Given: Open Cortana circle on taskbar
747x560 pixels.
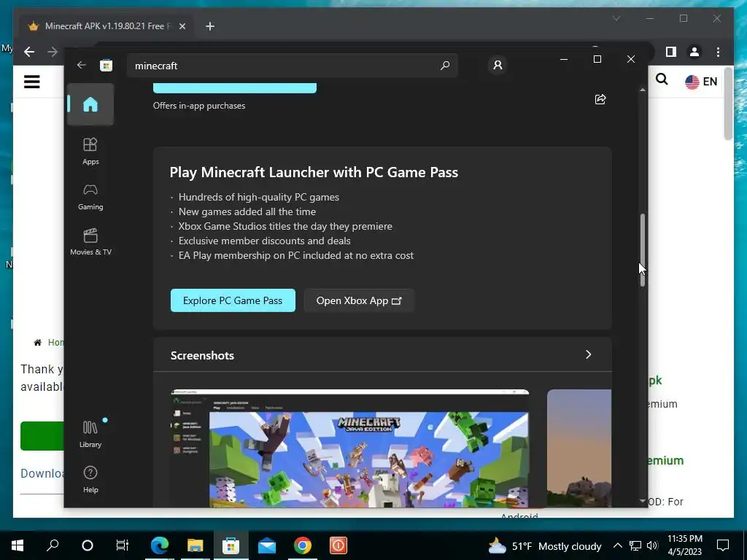Looking at the screenshot, I should (88, 545).
